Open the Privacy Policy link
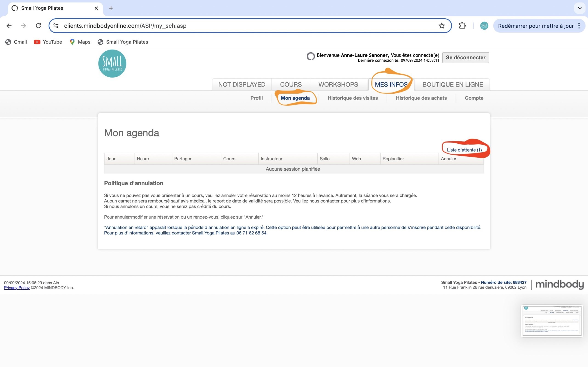The image size is (588, 367). (x=17, y=288)
